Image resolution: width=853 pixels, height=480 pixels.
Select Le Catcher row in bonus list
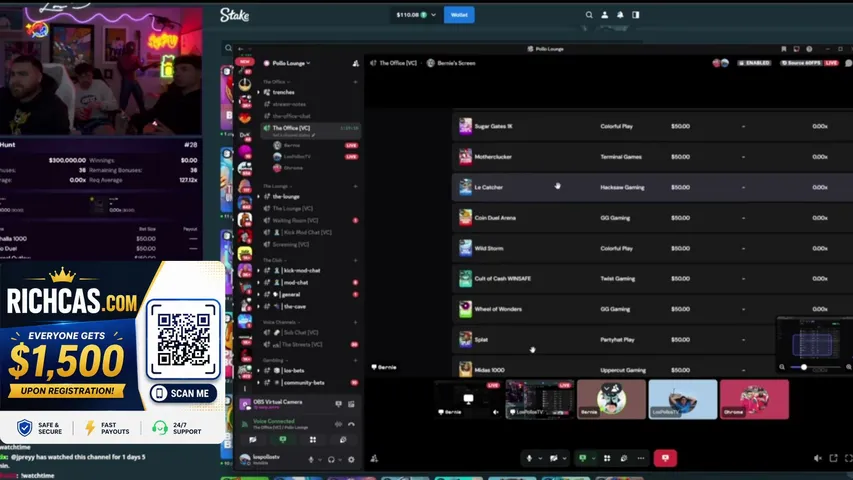coord(652,187)
